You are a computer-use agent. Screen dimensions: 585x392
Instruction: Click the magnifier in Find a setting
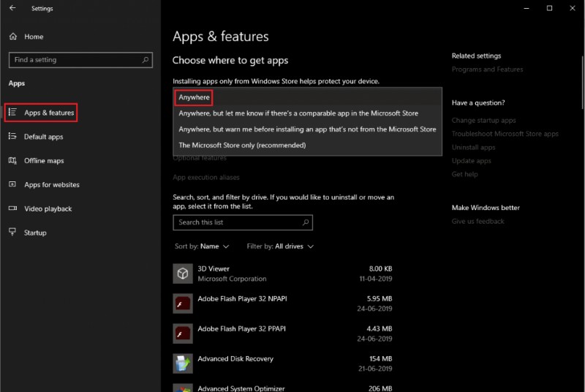pyautogui.click(x=145, y=60)
